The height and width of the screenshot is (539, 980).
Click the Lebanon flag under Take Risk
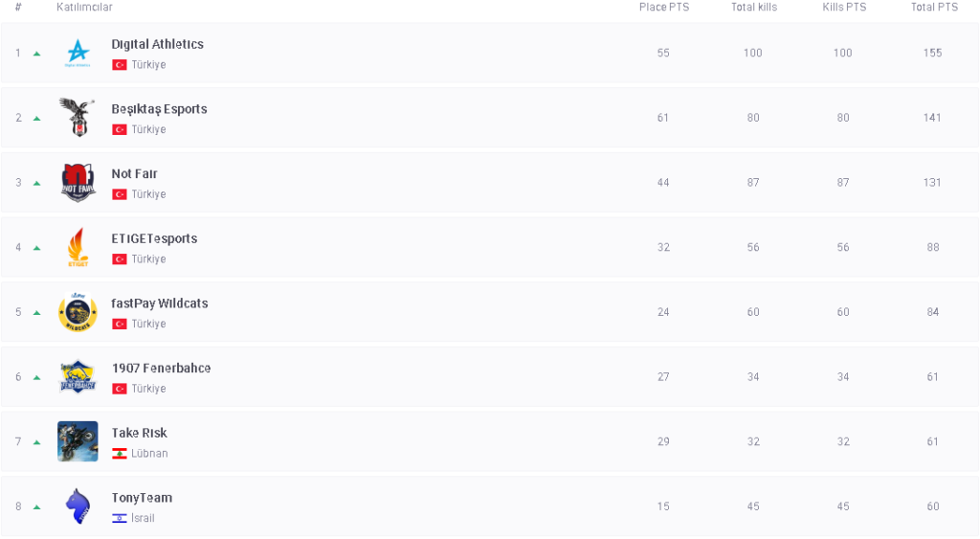(x=120, y=454)
